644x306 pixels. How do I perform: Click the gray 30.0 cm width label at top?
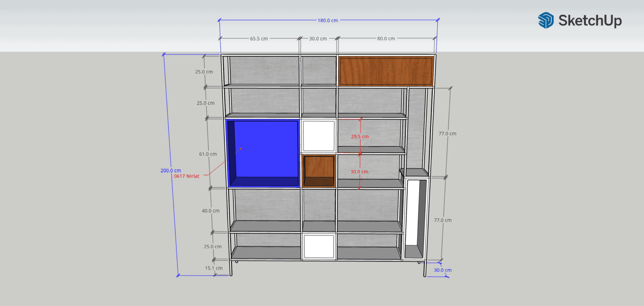pos(318,38)
